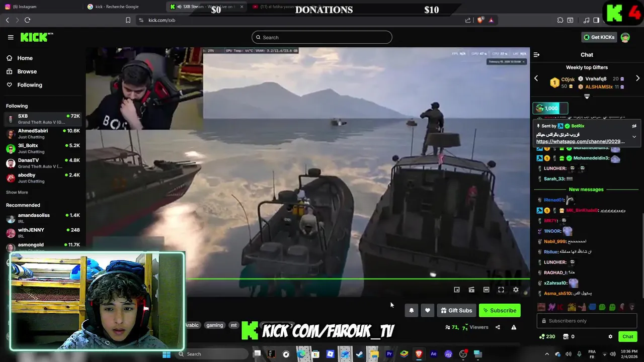Viewport: 644px width, 362px height.
Task: Open amandasoliss recommended channel
Action: point(43,218)
